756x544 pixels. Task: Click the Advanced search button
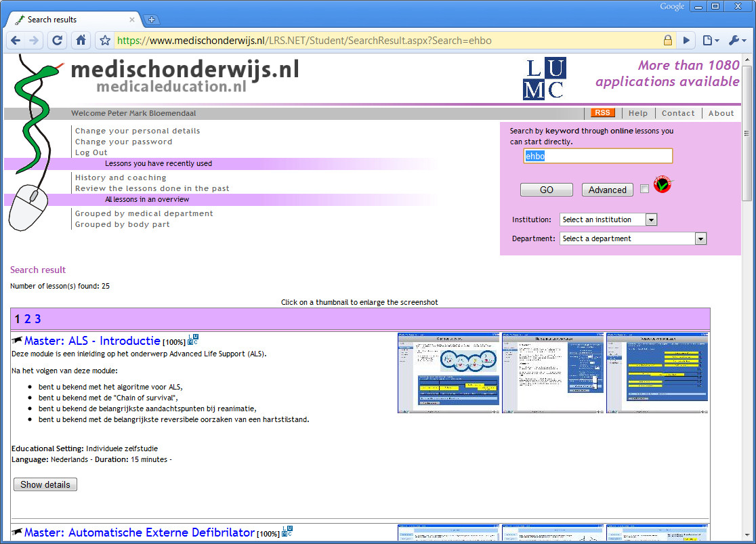(607, 190)
